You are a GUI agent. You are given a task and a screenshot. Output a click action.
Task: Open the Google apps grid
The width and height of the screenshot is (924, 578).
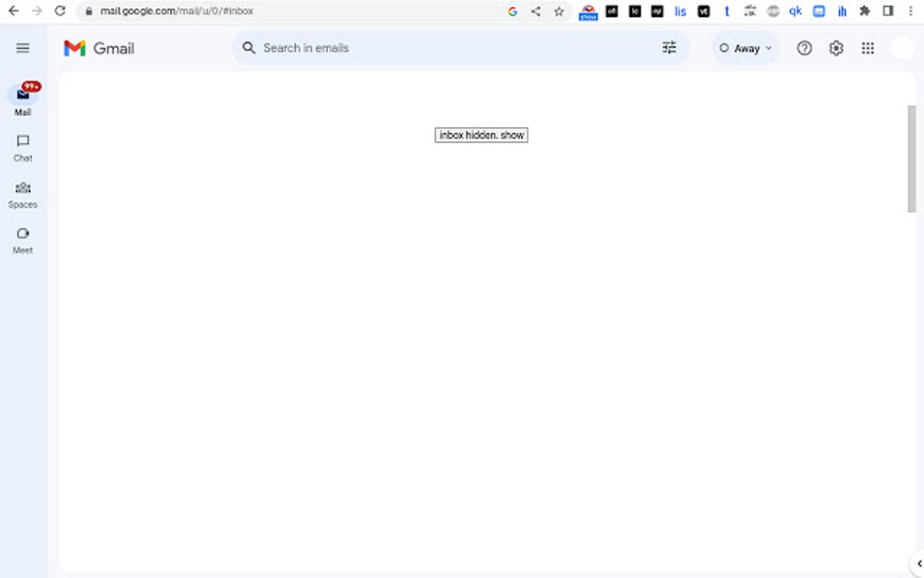(867, 47)
